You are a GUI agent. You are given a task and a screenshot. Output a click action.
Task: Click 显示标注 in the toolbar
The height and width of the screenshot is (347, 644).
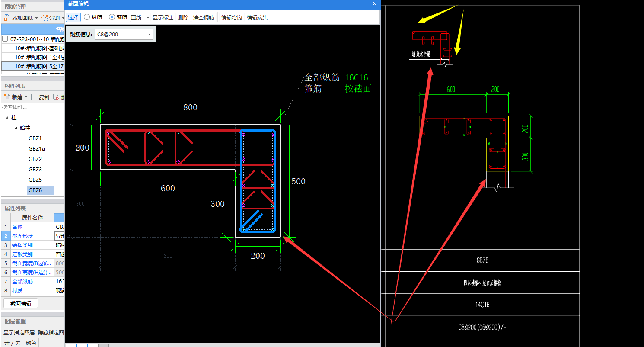(x=163, y=18)
